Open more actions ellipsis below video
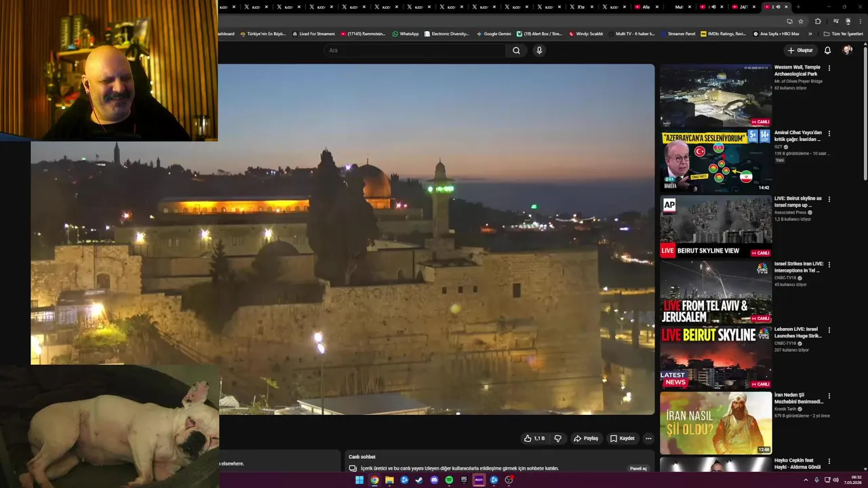Screen dimensions: 868x488 tap(648, 439)
